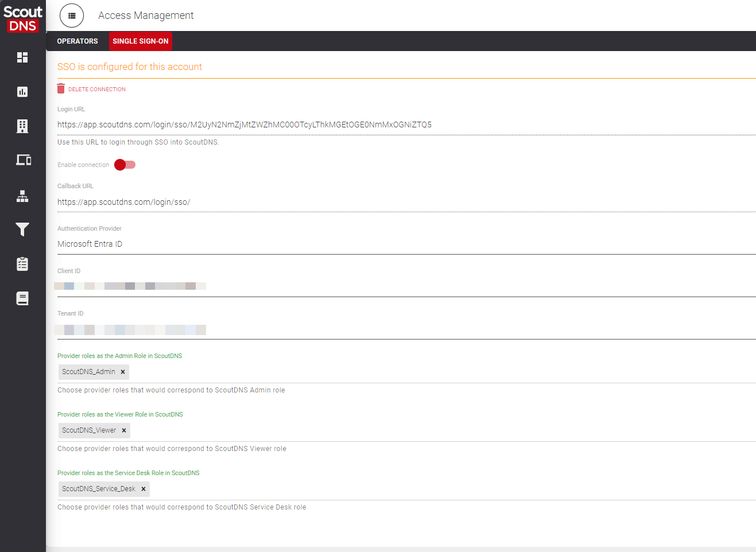Click the Login URL field
This screenshot has width=756, height=552.
point(406,125)
